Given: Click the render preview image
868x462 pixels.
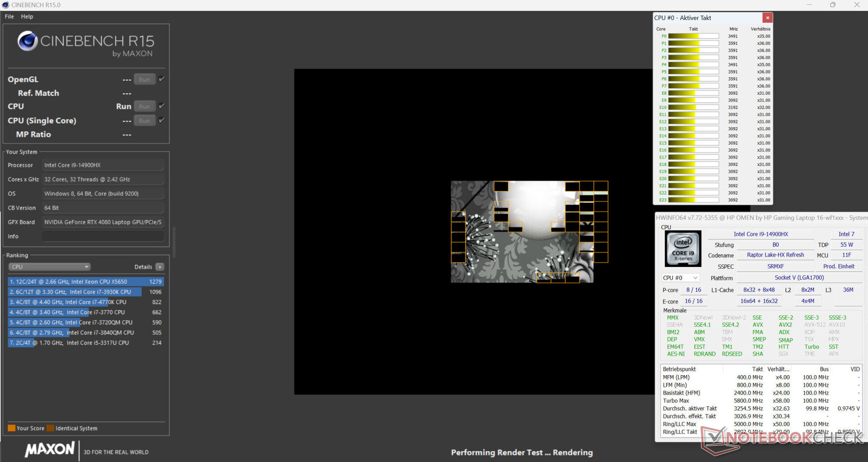Looking at the screenshot, I should tap(529, 232).
